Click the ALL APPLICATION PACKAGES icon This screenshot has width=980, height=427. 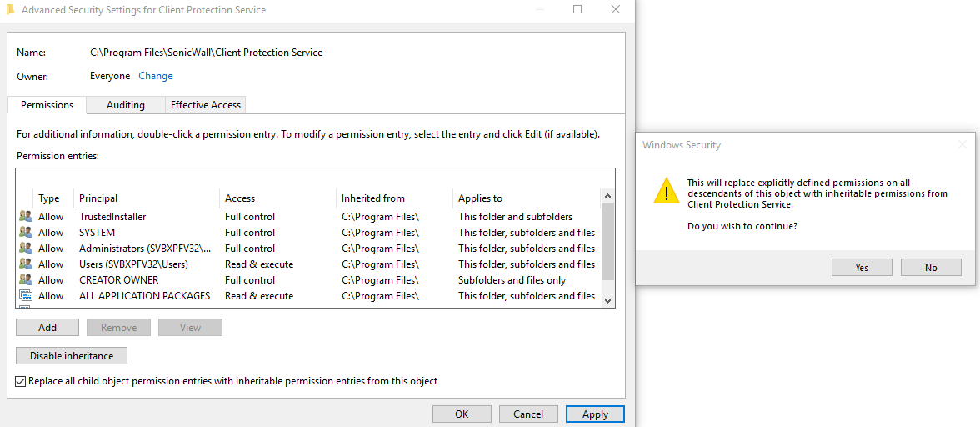tap(26, 296)
